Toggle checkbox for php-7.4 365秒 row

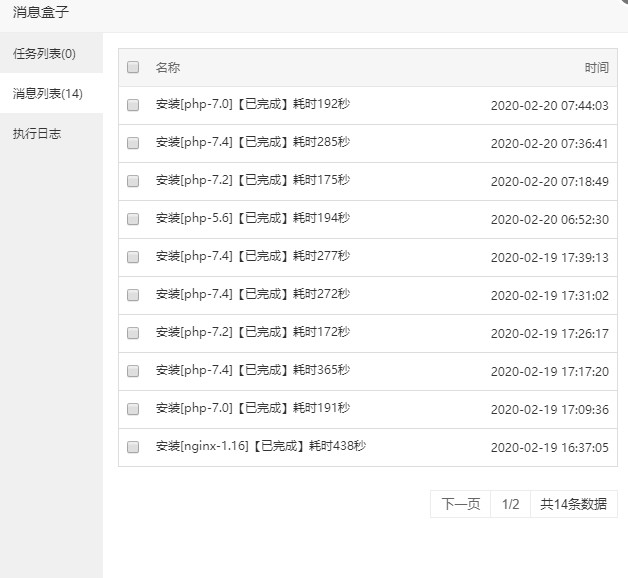coord(133,371)
